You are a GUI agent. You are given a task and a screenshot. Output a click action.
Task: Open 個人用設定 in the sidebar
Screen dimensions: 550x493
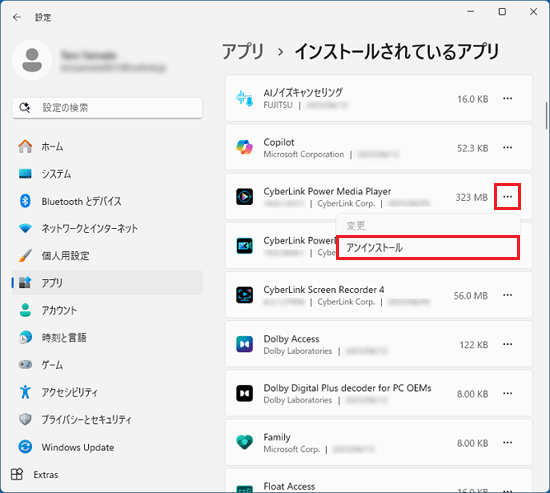[x=107, y=256]
